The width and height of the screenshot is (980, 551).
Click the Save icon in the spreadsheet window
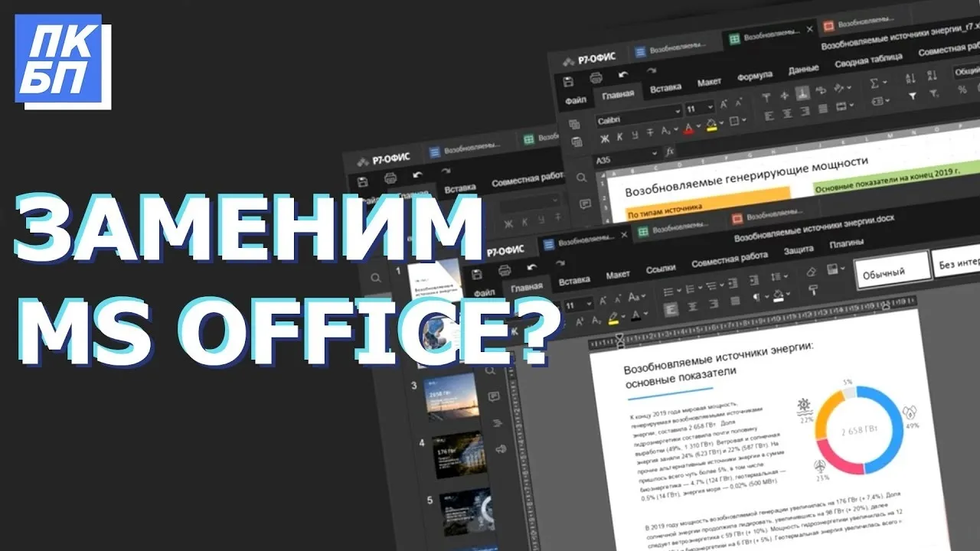click(568, 81)
